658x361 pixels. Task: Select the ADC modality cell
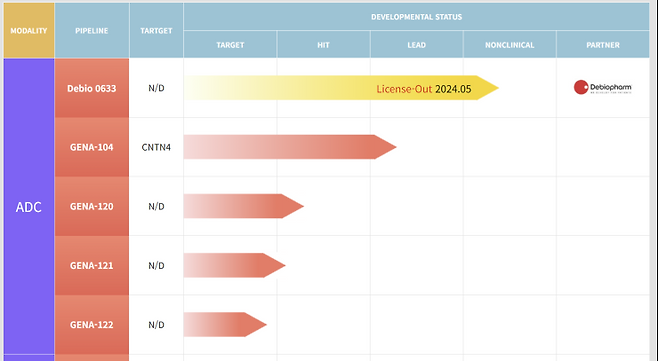pyautogui.click(x=29, y=207)
